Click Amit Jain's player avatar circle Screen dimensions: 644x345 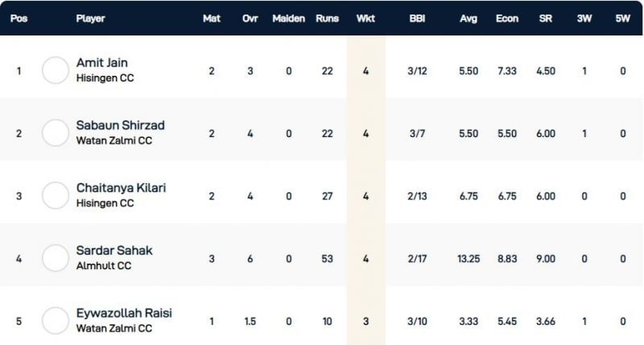point(56,70)
